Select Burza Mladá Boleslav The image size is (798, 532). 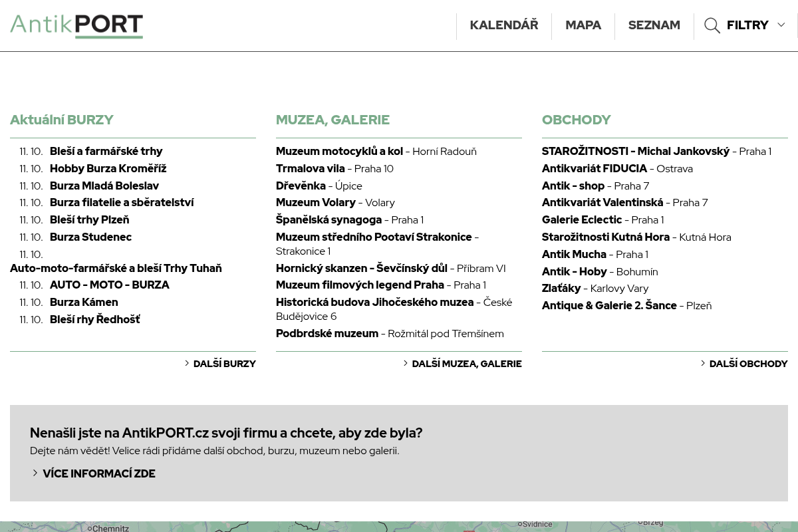(104, 186)
